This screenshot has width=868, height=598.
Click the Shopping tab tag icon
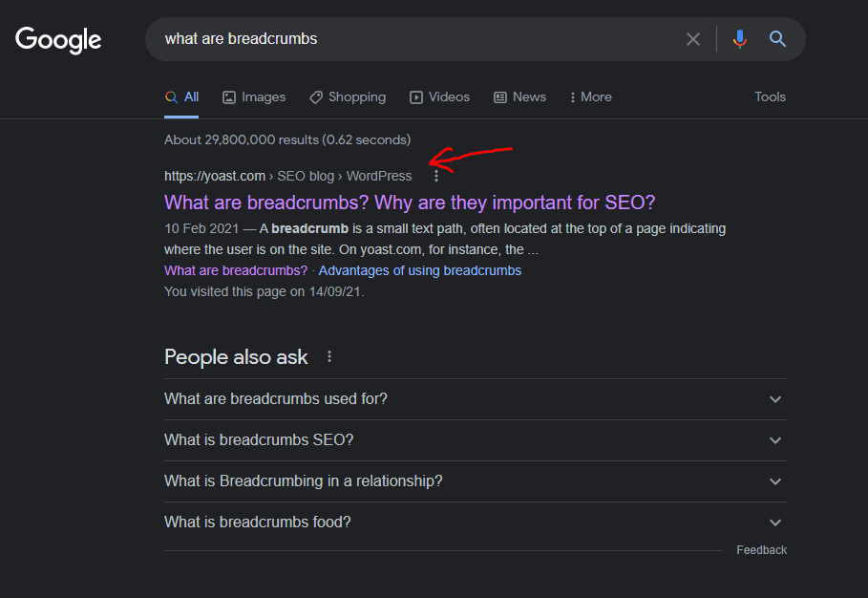click(x=315, y=96)
